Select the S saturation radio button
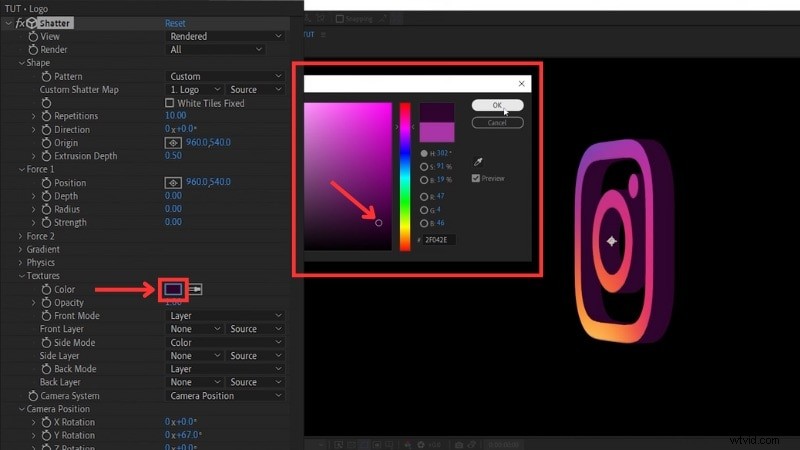 pyautogui.click(x=424, y=167)
